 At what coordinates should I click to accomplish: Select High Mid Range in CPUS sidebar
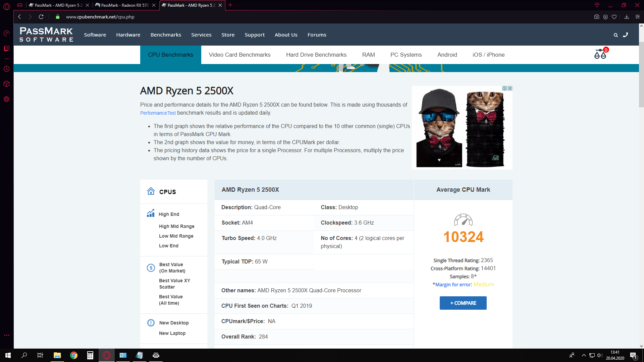176,226
